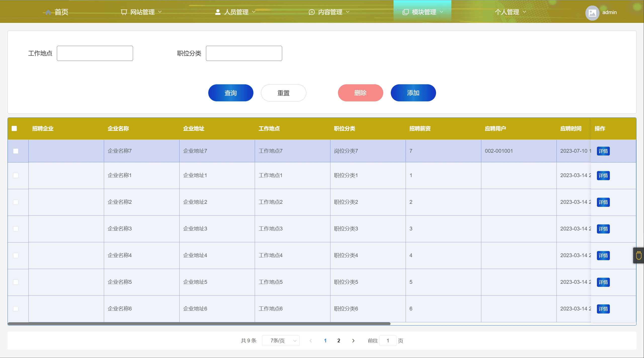Select page 2 in pagination
Image resolution: width=644 pixels, height=358 pixels.
pyautogui.click(x=339, y=341)
